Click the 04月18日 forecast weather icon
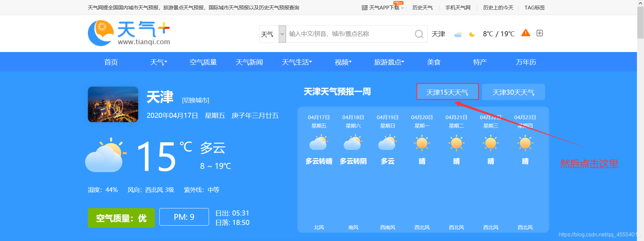The width and height of the screenshot is (644, 241). tap(353, 142)
